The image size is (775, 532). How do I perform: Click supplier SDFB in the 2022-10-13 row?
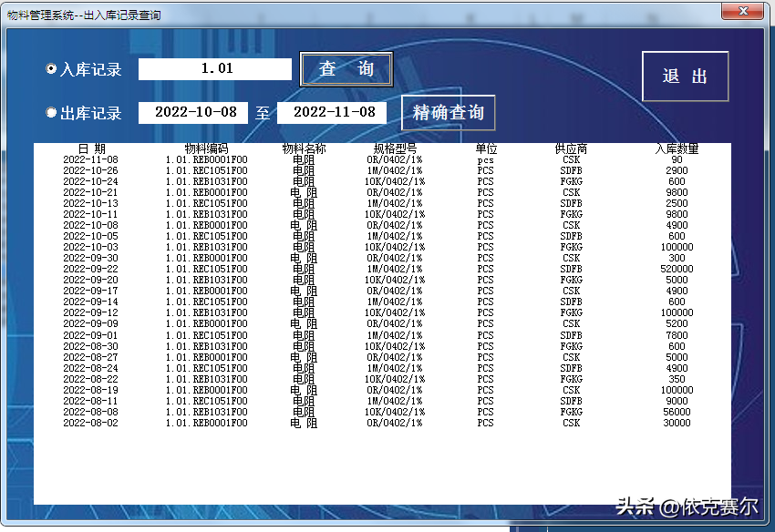point(571,203)
